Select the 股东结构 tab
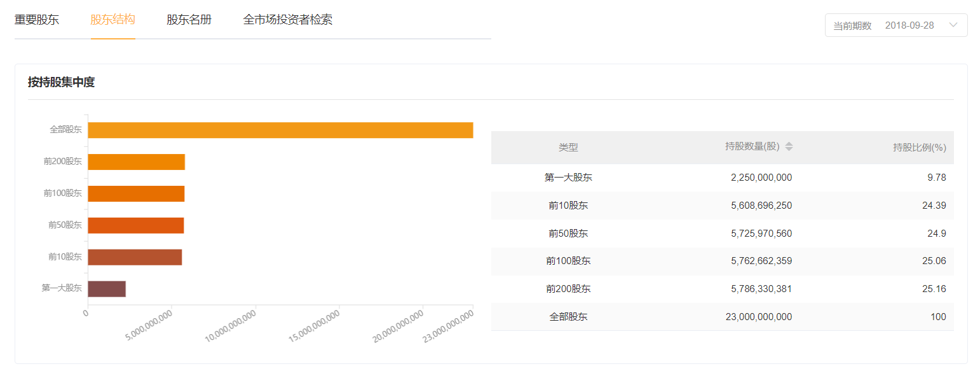980x371 pixels. 112,20
